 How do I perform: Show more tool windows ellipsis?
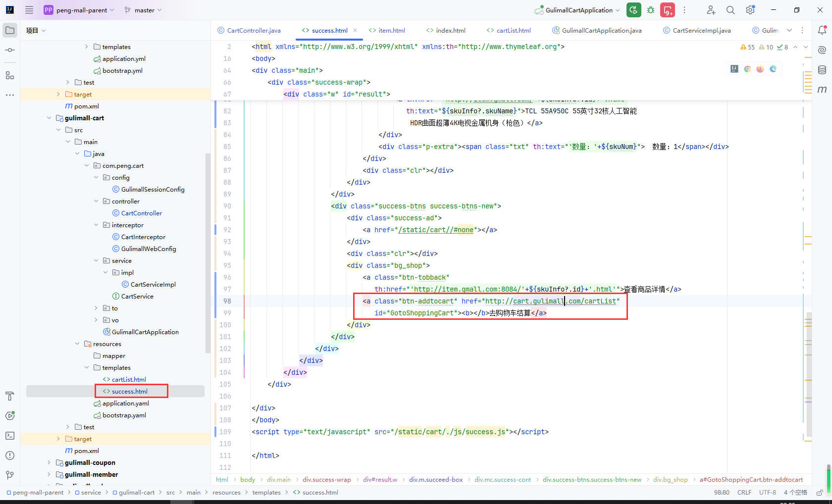click(x=10, y=95)
